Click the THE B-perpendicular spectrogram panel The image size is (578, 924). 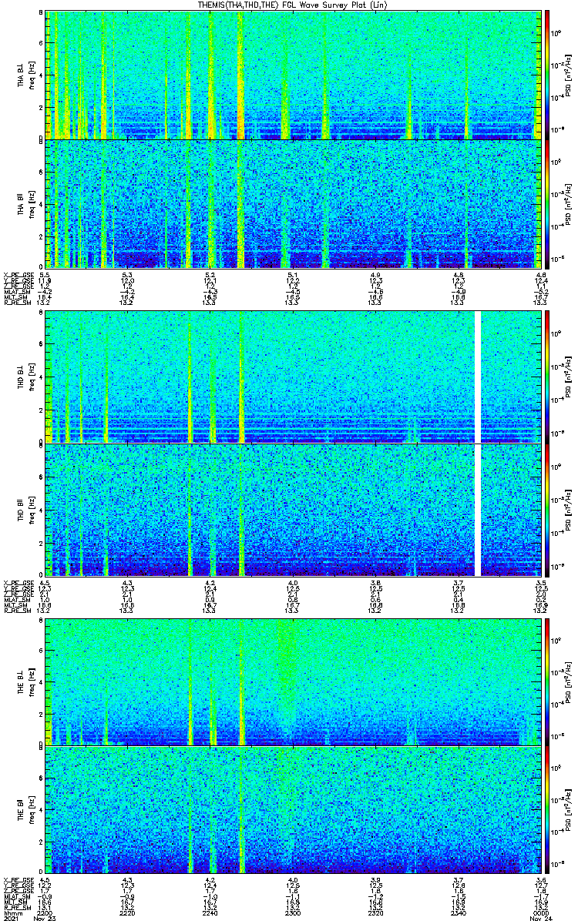292,682
